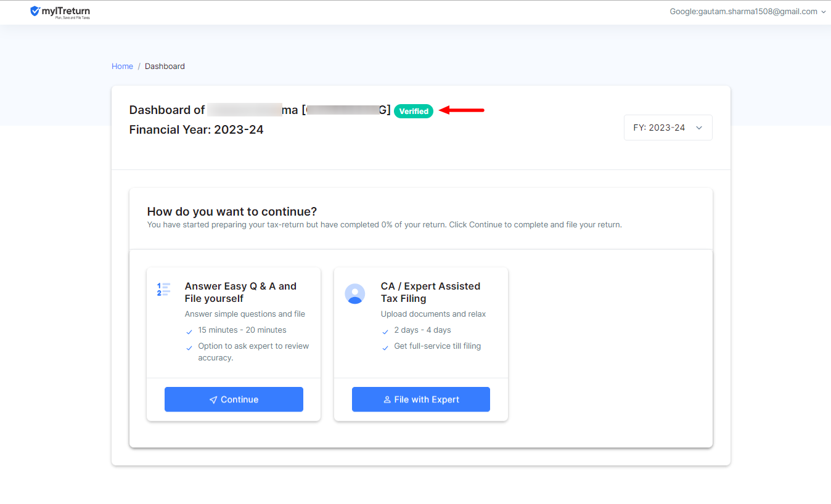Click the How do you want to continue heading
831x504 pixels.
pyautogui.click(x=232, y=212)
